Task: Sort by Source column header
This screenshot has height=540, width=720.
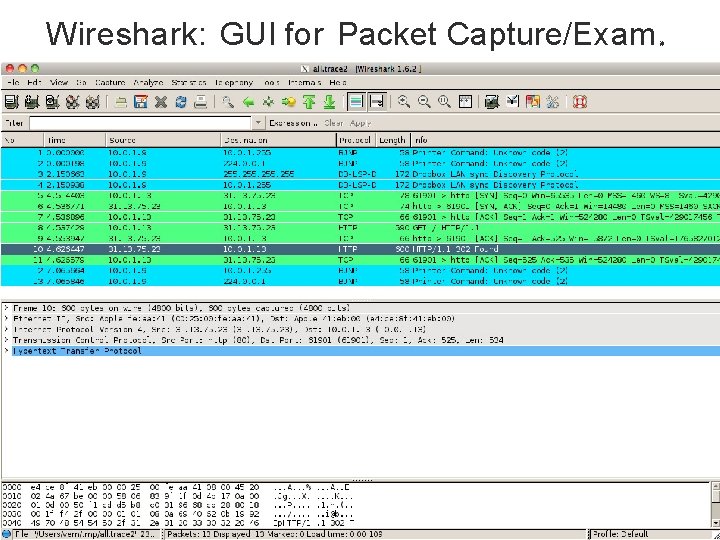Action: pyautogui.click(x=163, y=140)
